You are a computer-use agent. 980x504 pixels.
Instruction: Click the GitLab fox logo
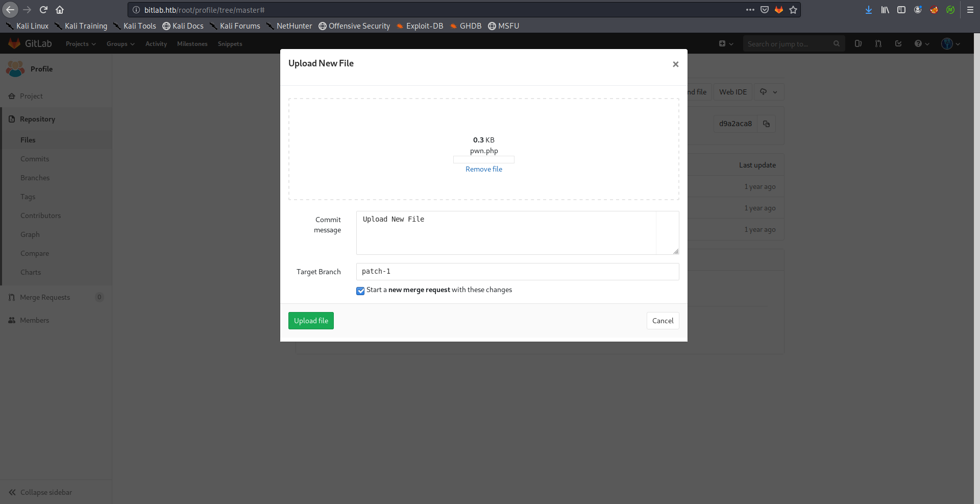(x=14, y=44)
